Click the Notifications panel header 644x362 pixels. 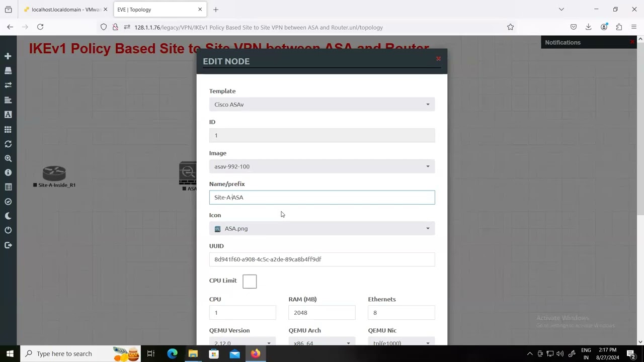click(x=562, y=43)
